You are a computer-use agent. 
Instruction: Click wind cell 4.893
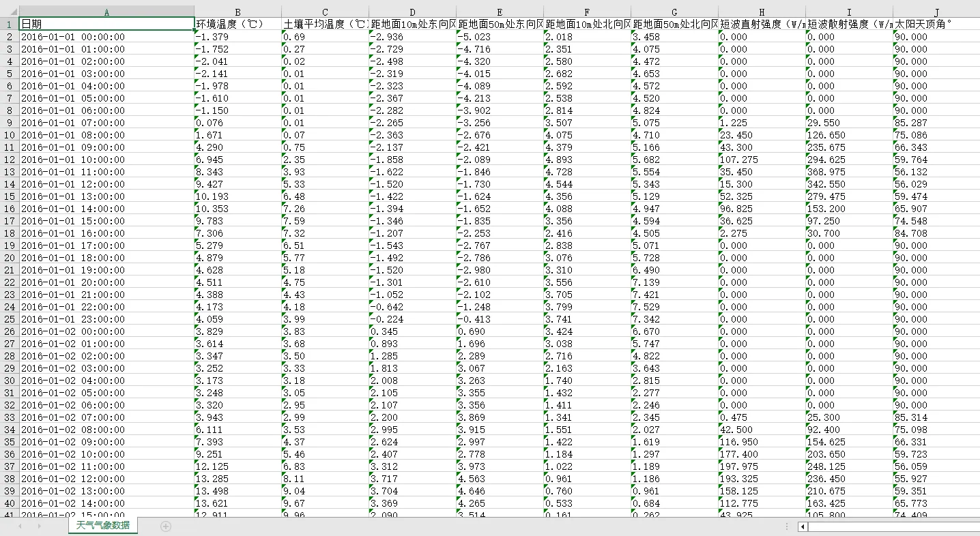587,160
